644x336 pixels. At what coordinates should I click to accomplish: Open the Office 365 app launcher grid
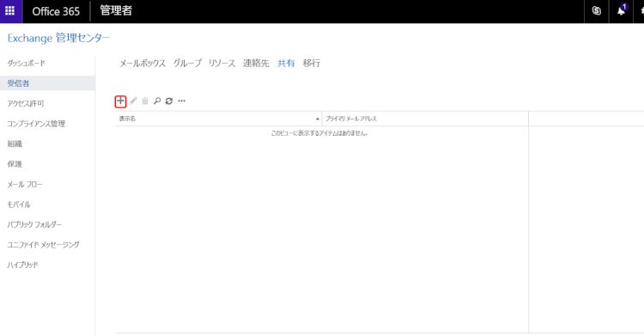pos(10,11)
